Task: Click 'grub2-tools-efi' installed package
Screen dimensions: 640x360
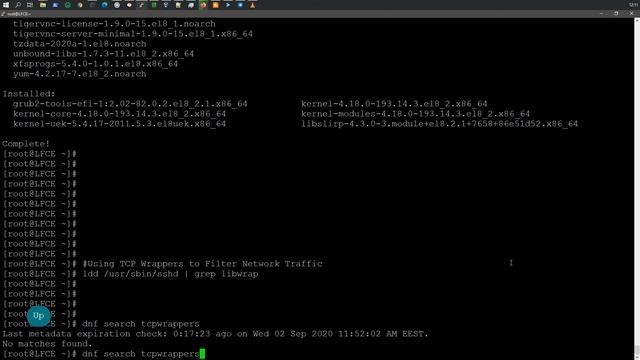Action: tap(130, 104)
